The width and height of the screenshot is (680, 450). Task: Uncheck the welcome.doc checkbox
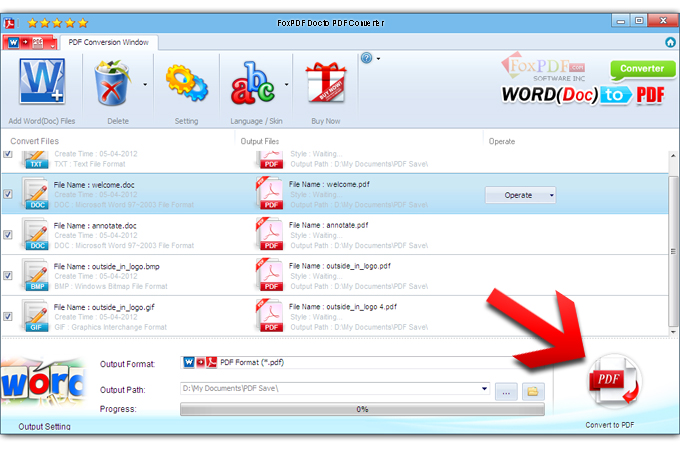[8, 194]
